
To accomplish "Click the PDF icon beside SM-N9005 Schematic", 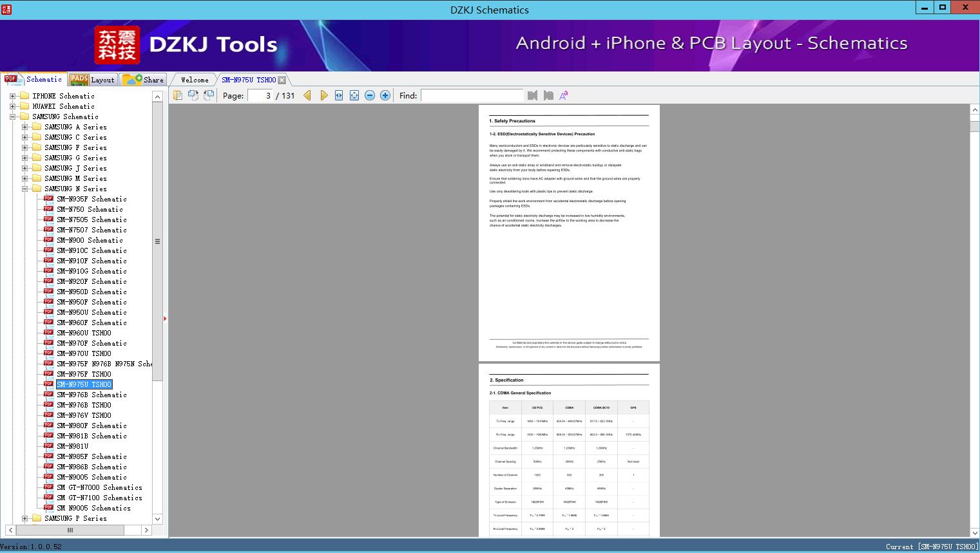I will tap(48, 477).
